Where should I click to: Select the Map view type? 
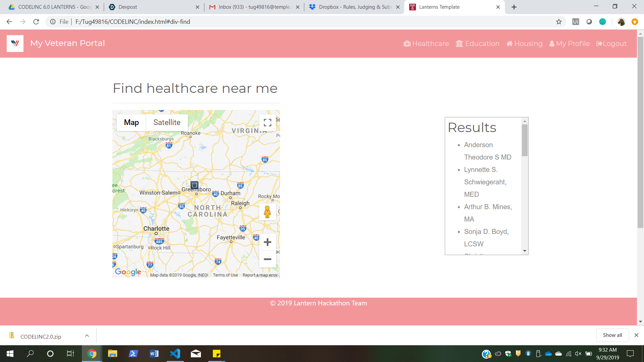coord(131,122)
